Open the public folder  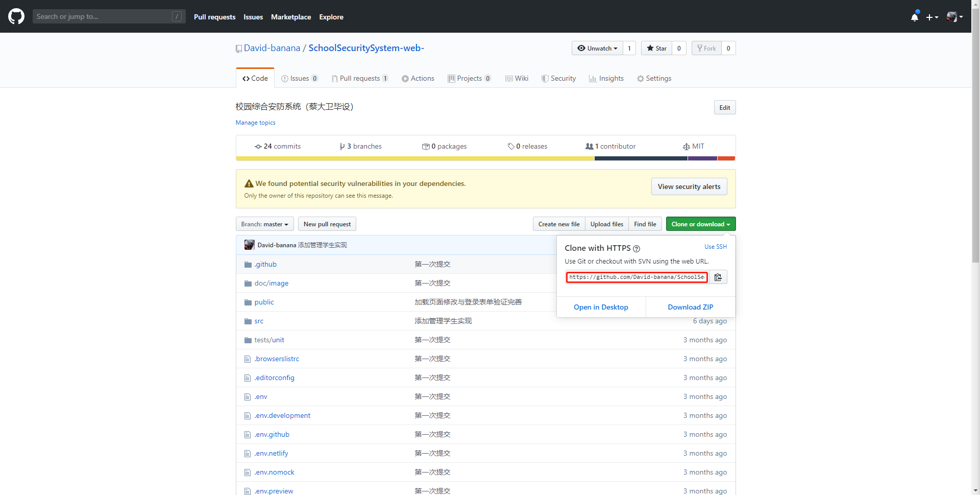[x=264, y=302]
